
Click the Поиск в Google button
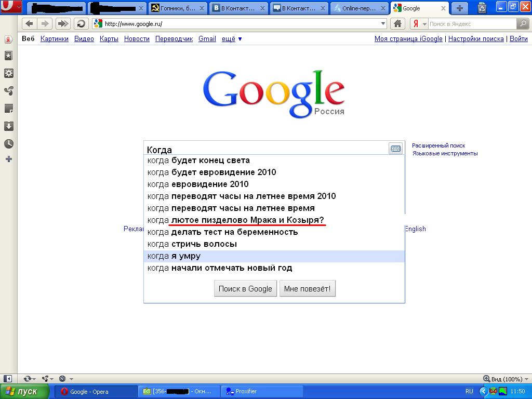coord(245,288)
